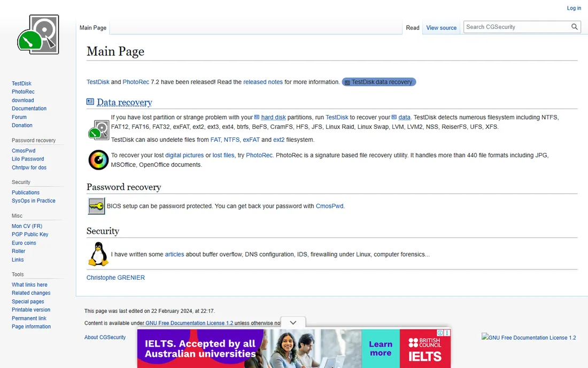Open CmosPwd in the sidebar

pos(23,150)
